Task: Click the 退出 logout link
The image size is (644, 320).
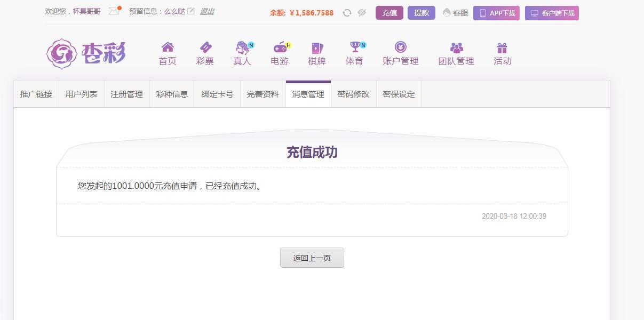Action: coord(207,11)
